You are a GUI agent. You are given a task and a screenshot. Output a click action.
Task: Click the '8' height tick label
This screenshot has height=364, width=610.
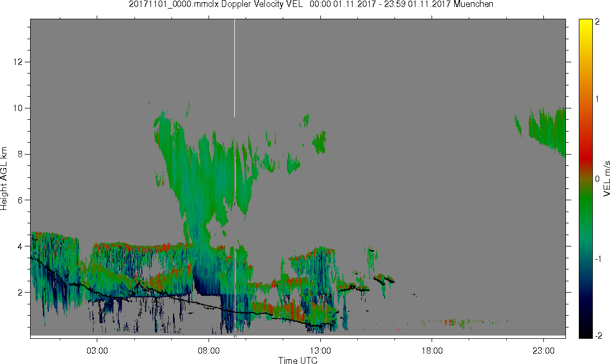tap(20, 154)
